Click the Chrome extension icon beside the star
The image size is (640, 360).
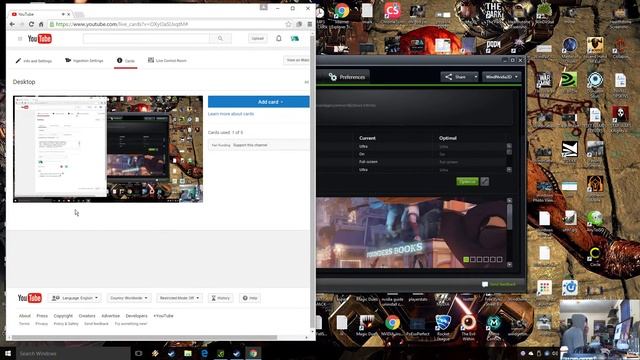(x=299, y=24)
